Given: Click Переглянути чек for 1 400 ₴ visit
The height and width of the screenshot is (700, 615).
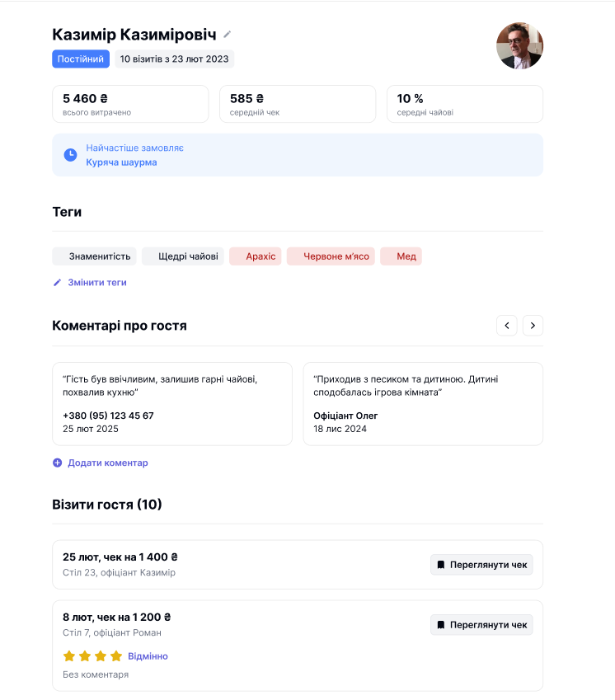Looking at the screenshot, I should pyautogui.click(x=481, y=565).
